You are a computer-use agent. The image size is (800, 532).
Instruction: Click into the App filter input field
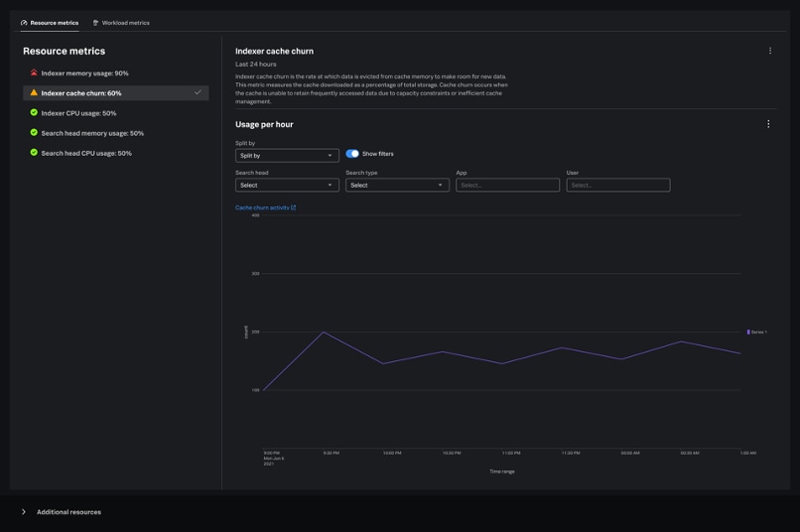(507, 185)
